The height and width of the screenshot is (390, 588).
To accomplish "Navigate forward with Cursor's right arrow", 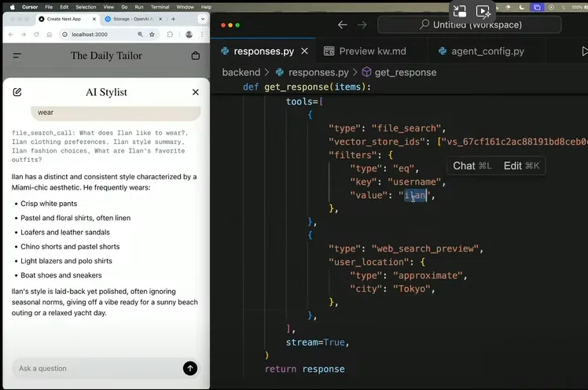I will [362, 25].
